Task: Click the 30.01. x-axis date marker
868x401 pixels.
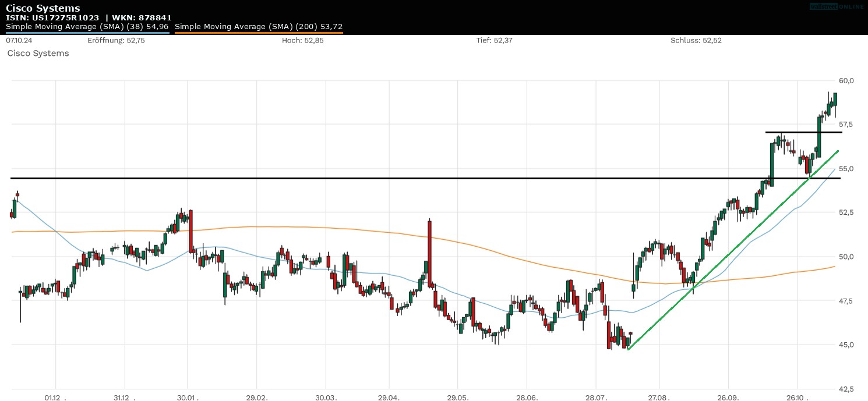Action: pyautogui.click(x=189, y=398)
